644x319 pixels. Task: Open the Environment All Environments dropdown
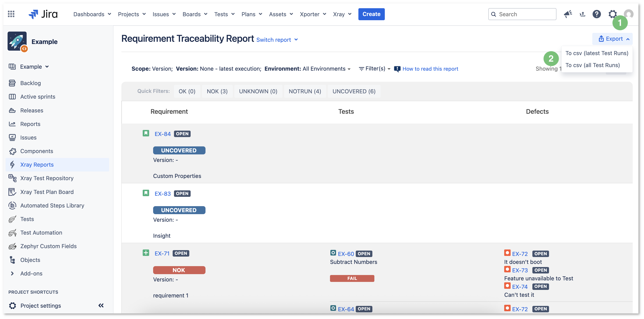point(308,69)
